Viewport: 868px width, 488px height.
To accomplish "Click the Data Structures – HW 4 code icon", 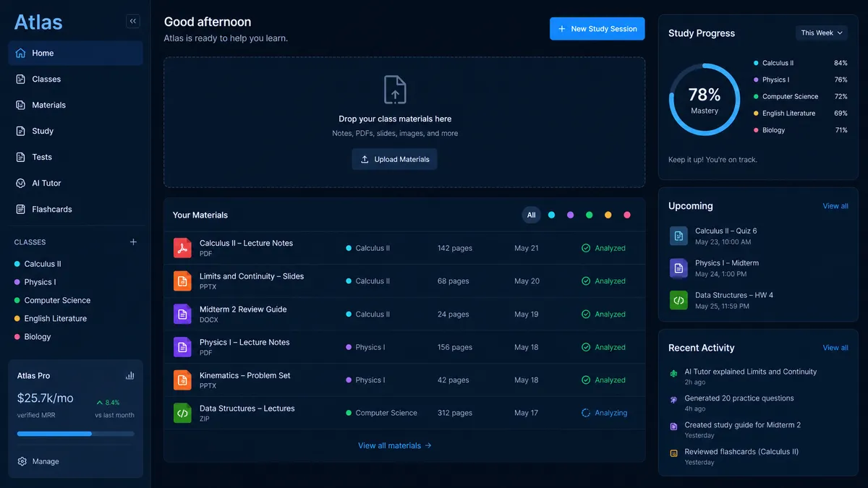I will coord(678,300).
